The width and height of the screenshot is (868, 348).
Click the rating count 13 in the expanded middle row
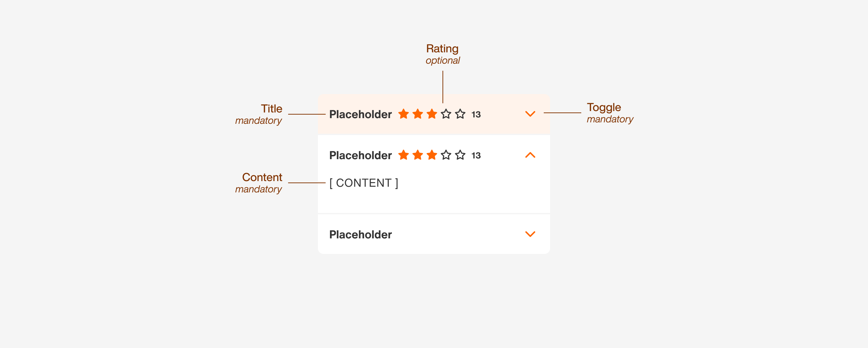[476, 156]
